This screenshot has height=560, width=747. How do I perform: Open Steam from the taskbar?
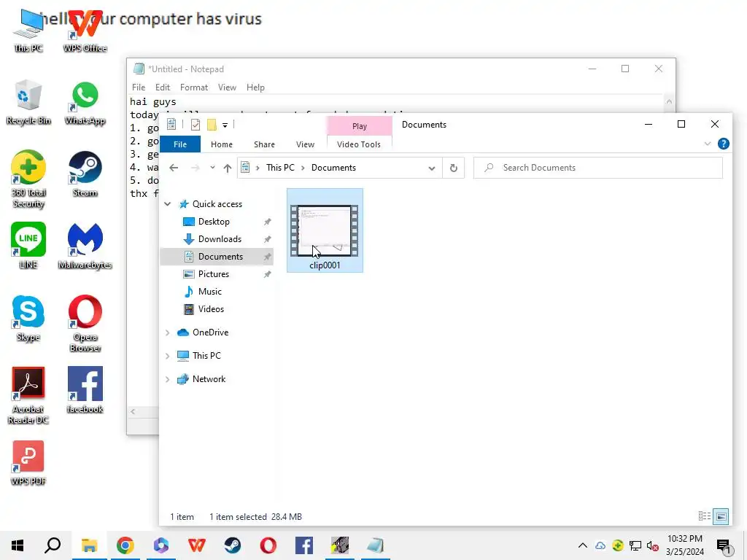point(233,545)
